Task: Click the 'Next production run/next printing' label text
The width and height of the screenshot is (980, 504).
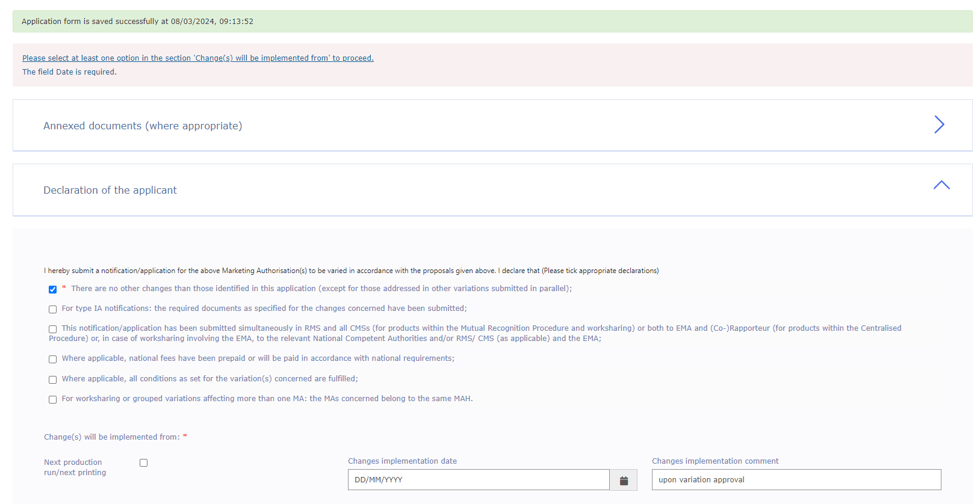Action: (x=75, y=467)
